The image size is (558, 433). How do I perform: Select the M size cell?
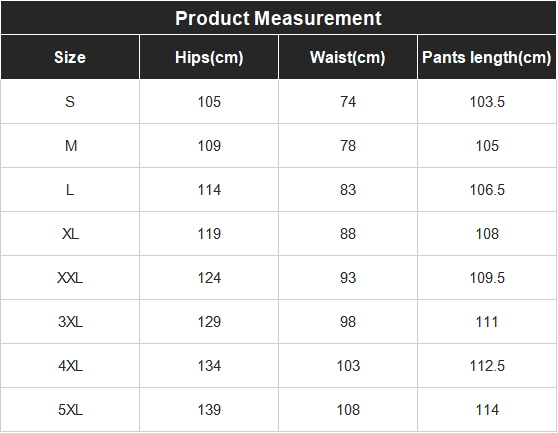pos(70,146)
